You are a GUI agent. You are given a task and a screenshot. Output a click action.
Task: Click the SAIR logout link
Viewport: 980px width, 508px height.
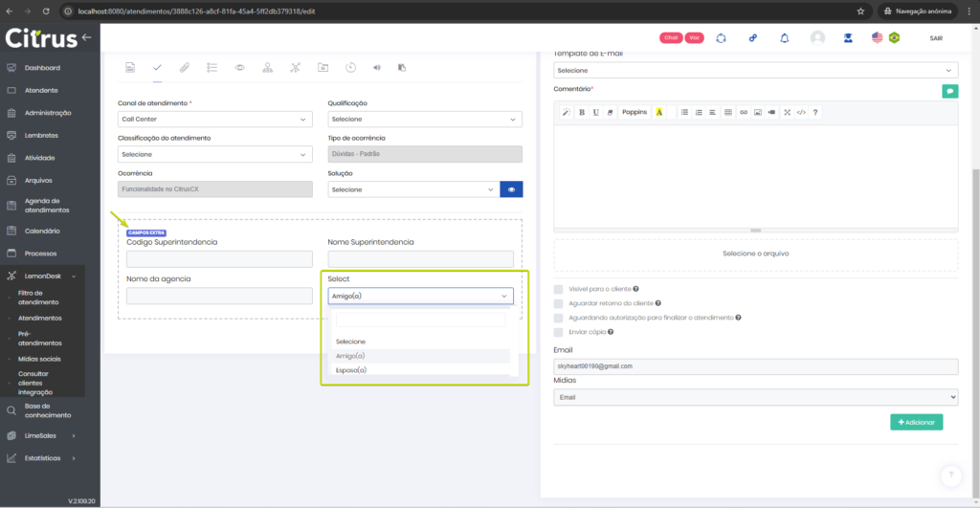[x=936, y=38]
